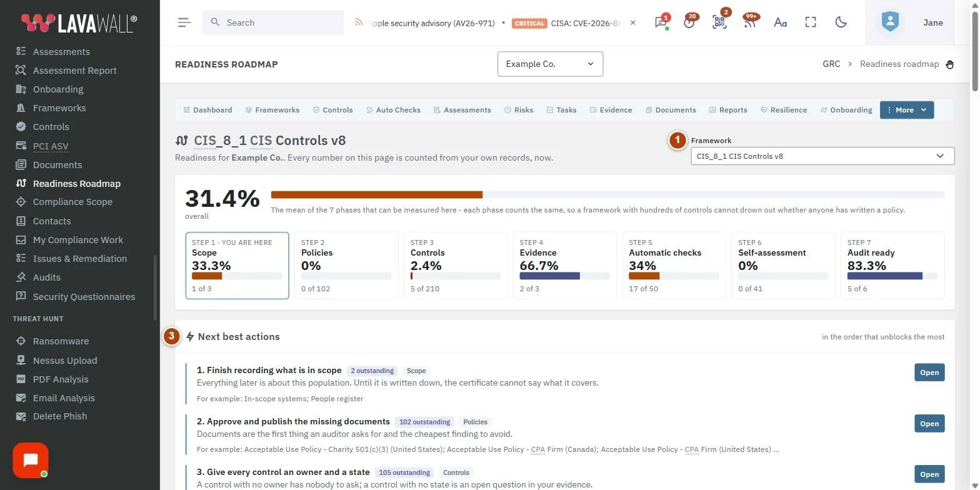Switch to the Auto Checks tab
This screenshot has height=490, width=980.
[393, 110]
